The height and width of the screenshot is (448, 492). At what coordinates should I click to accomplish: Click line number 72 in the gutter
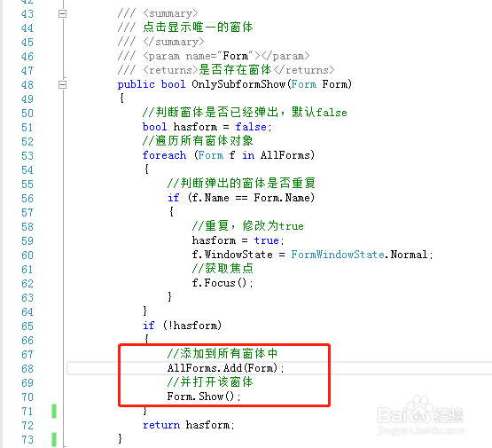[27, 426]
